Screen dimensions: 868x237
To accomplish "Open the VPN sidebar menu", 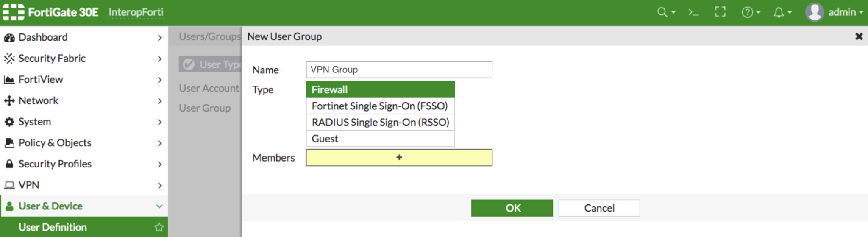I will click(29, 185).
